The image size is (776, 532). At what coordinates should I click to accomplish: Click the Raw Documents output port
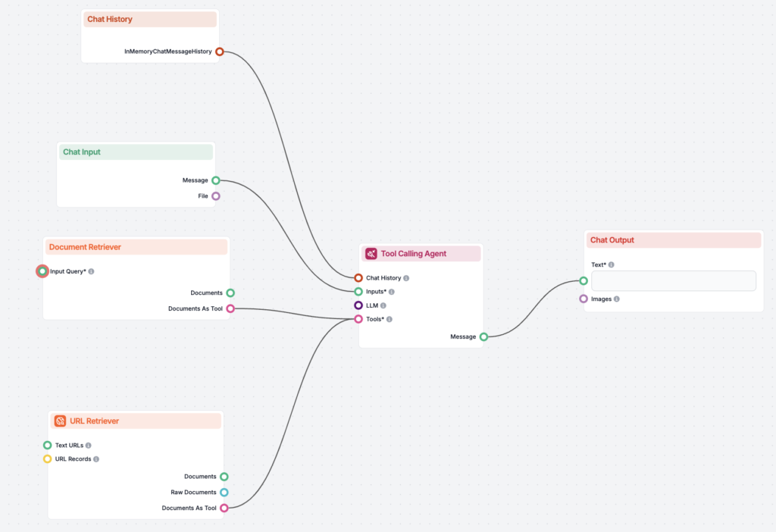[x=224, y=493]
